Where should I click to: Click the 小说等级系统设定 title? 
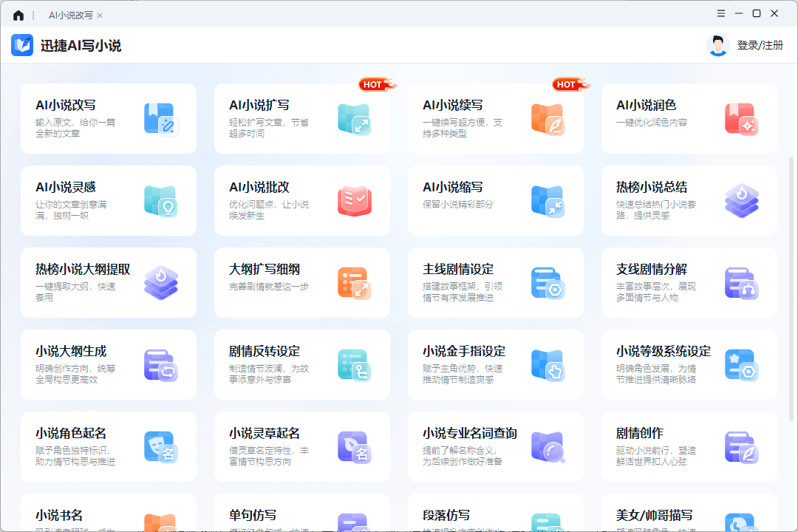coord(663,351)
